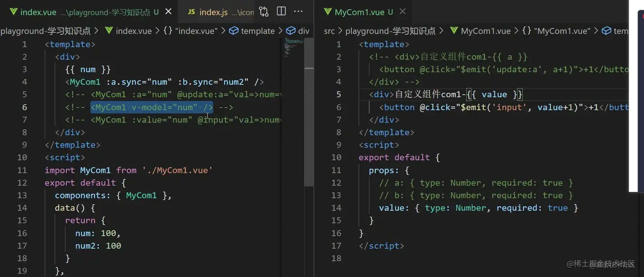Click the left editor minimap
Viewport: 644px width, 277px height.
(x=293, y=47)
